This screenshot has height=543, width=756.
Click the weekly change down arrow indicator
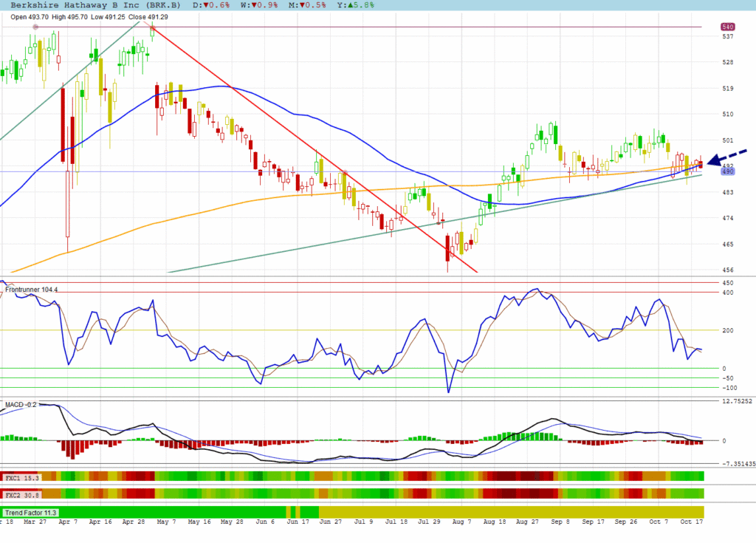pos(256,4)
